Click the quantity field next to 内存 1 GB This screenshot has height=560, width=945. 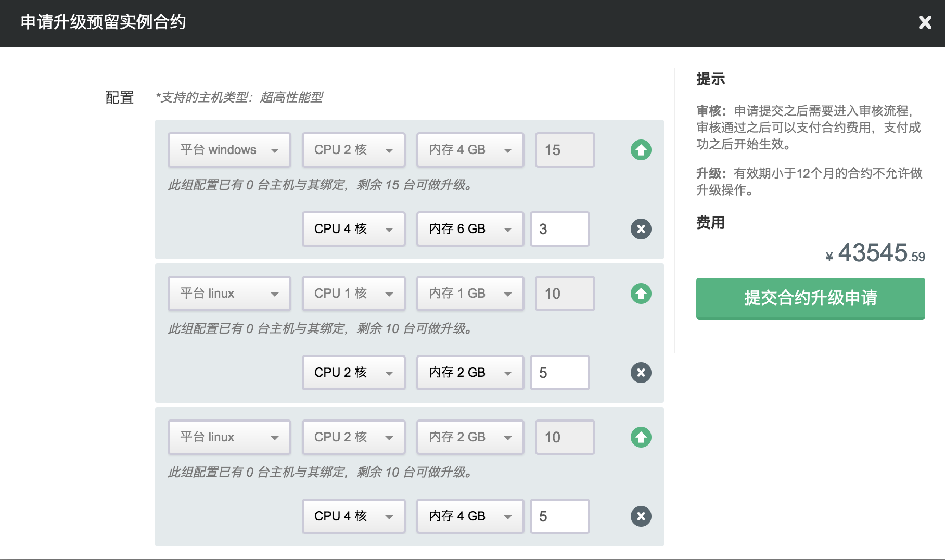click(565, 294)
